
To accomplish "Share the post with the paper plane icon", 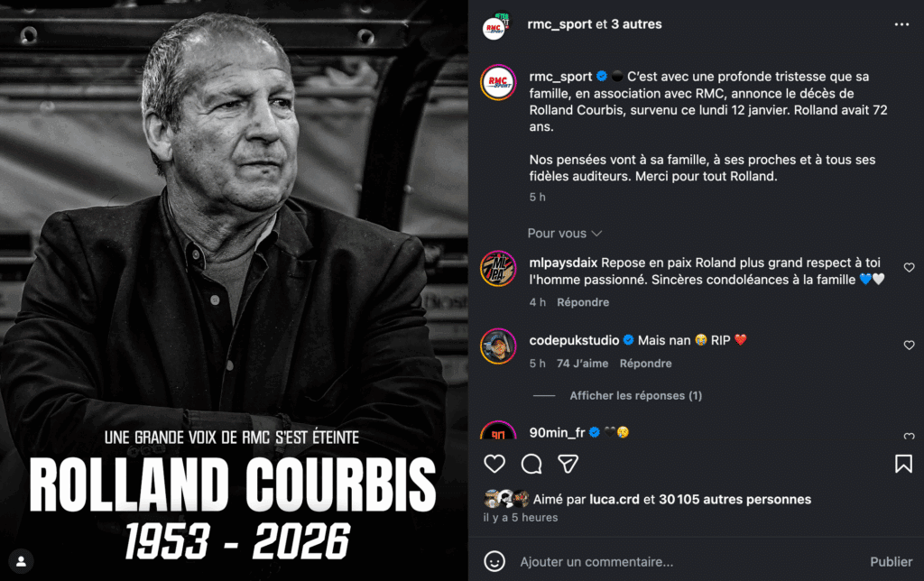I will [x=568, y=464].
